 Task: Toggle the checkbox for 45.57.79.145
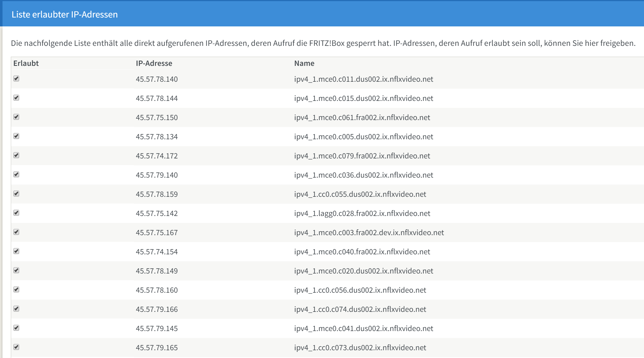[16, 328]
